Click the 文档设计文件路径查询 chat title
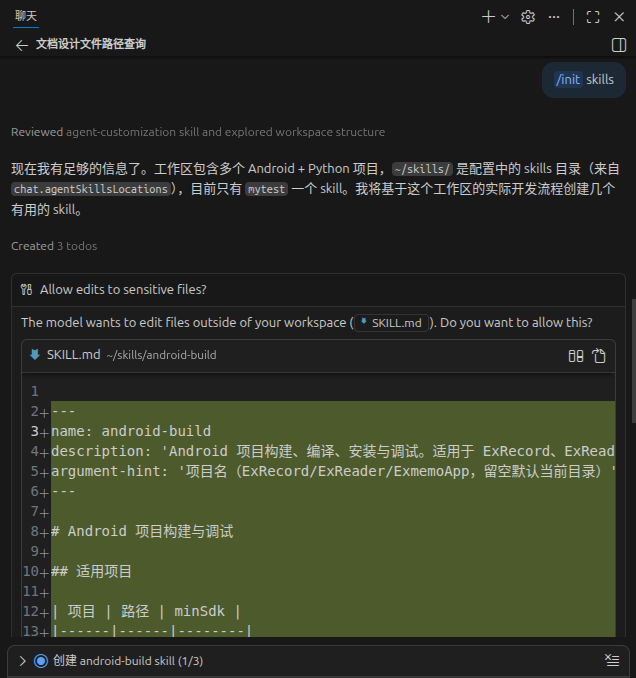The height and width of the screenshot is (678, 636). click(91, 45)
